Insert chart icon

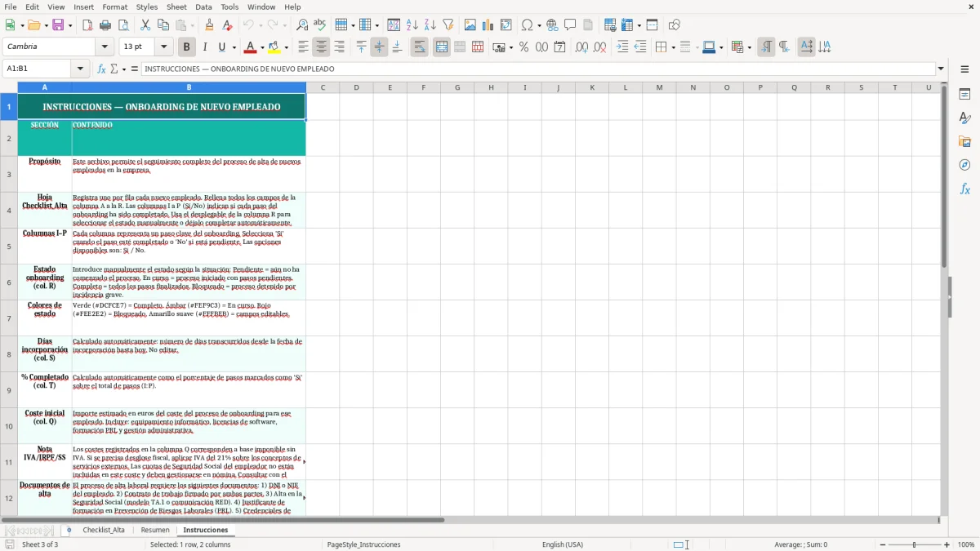tap(488, 25)
